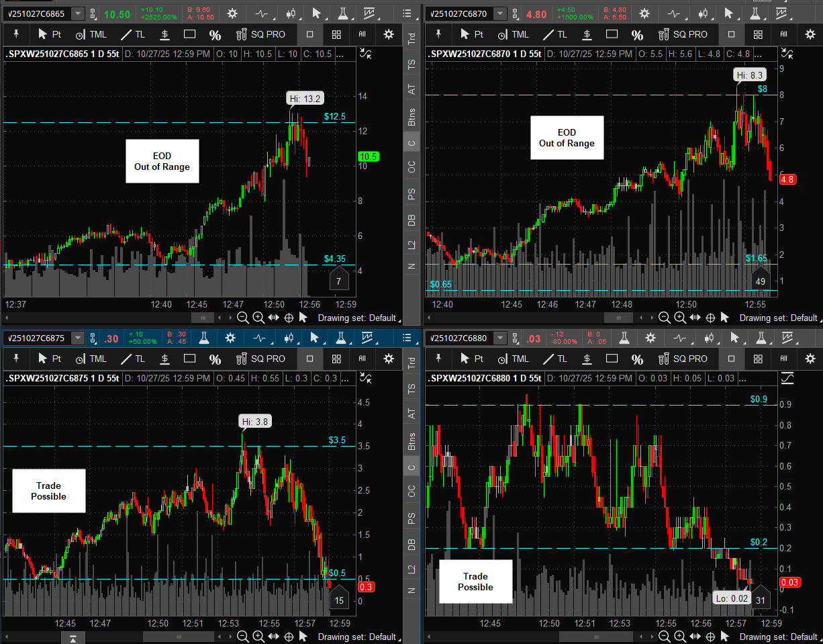Screen dimensions: 823x644
Task: Select grid layout in C6865 toolbar
Action: [336, 34]
